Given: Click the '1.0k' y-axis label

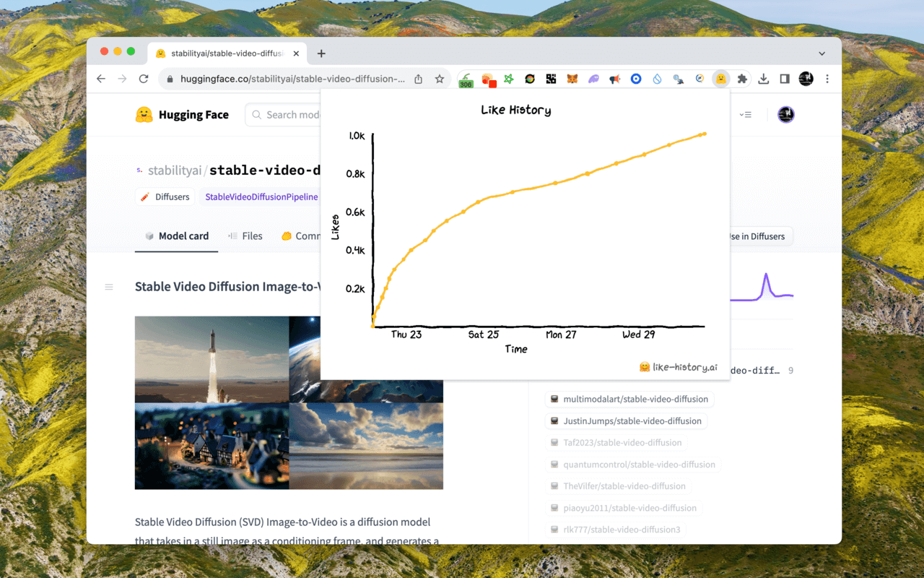Looking at the screenshot, I should coord(357,136).
